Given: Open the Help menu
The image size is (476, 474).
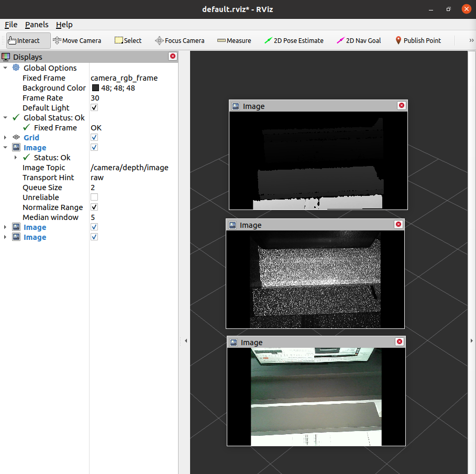Looking at the screenshot, I should [x=64, y=24].
